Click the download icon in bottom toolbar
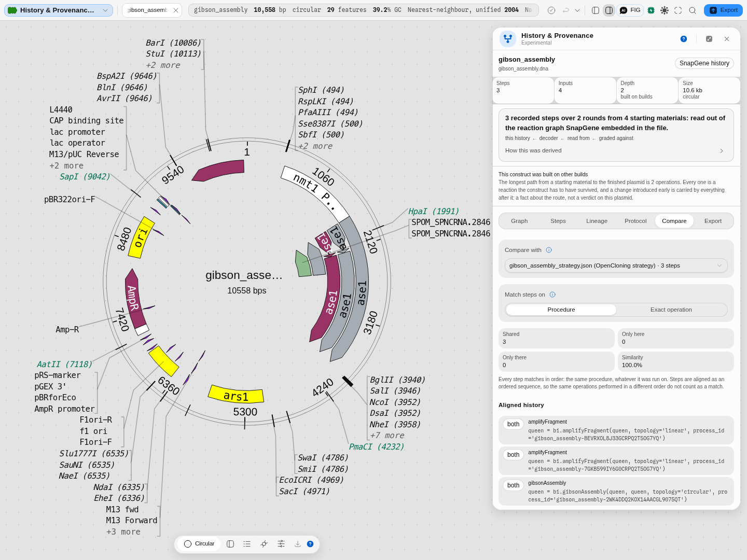This screenshot has height=560, width=747. (x=298, y=544)
